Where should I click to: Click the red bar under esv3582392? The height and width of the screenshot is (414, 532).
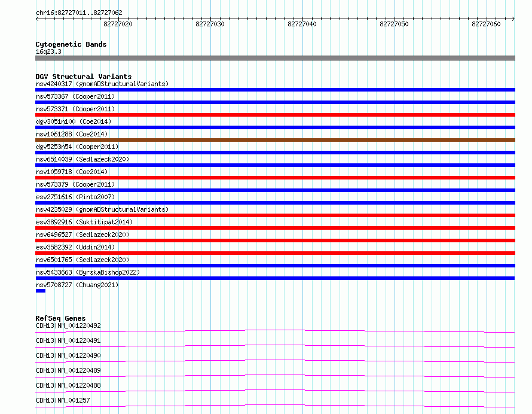click(x=275, y=253)
